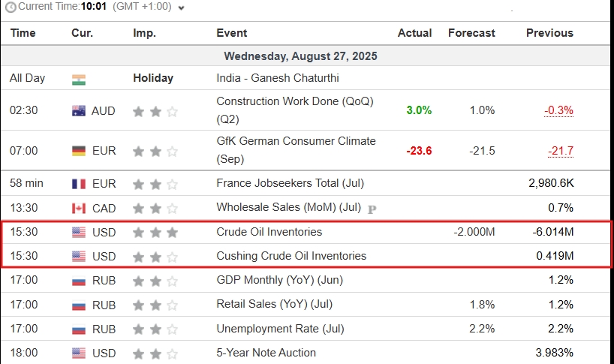
Task: Open the France Jobseekers Total event
Action: 290,183
